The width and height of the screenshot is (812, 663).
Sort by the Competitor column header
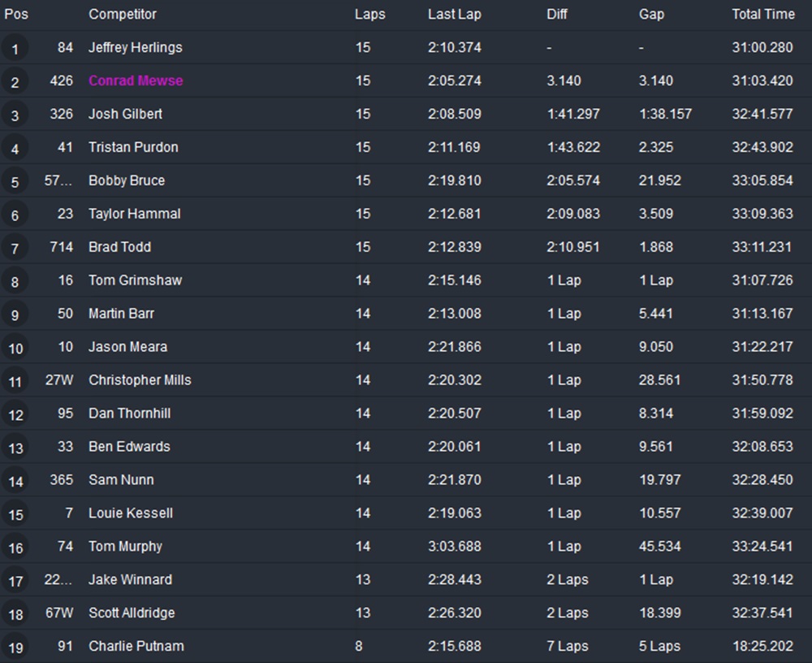[x=123, y=14]
